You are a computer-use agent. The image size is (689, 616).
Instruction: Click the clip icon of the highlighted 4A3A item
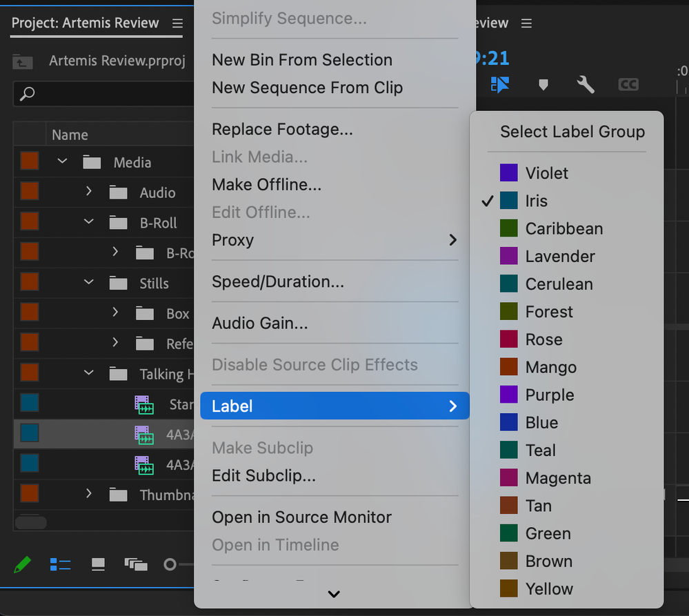(x=144, y=434)
